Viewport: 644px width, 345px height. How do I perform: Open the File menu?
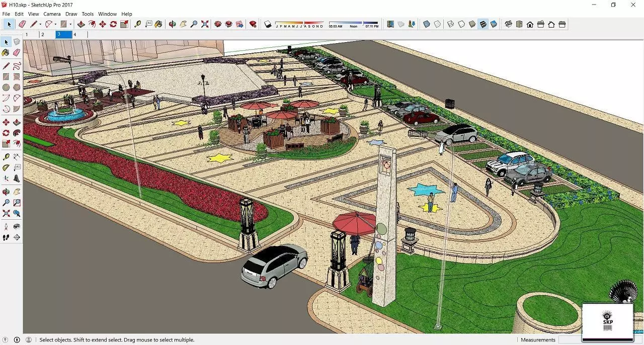click(6, 14)
